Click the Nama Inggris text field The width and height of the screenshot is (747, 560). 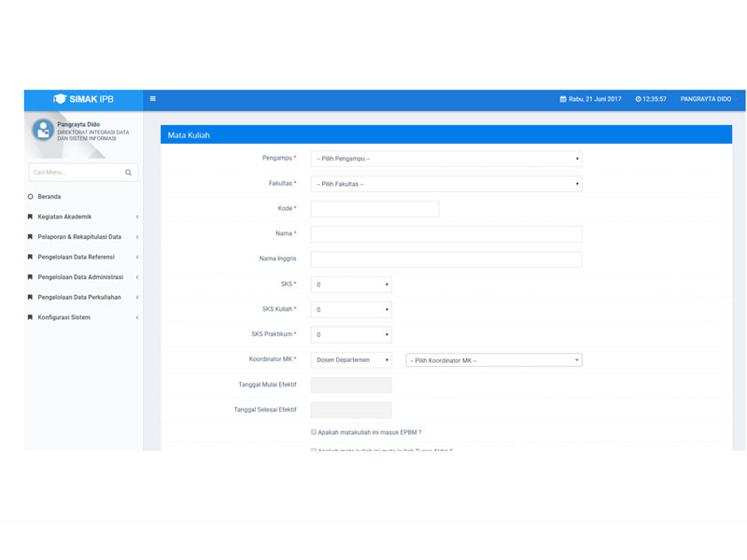445,259
